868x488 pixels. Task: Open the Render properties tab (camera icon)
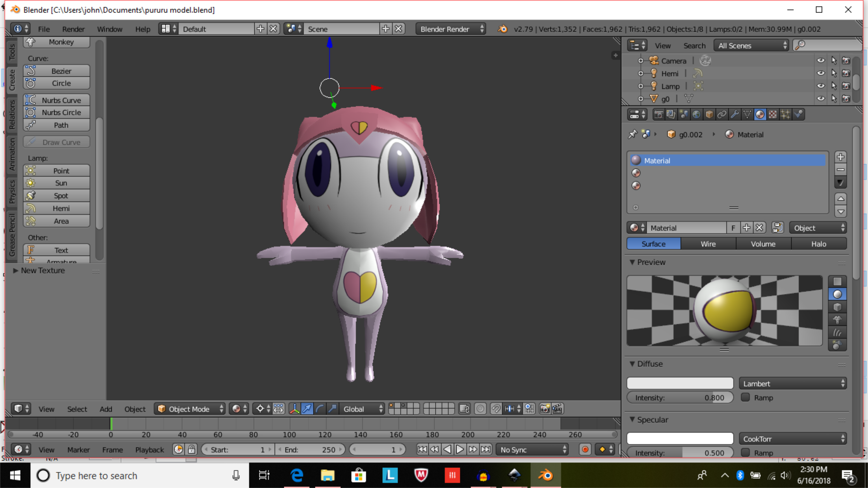pyautogui.click(x=658, y=115)
